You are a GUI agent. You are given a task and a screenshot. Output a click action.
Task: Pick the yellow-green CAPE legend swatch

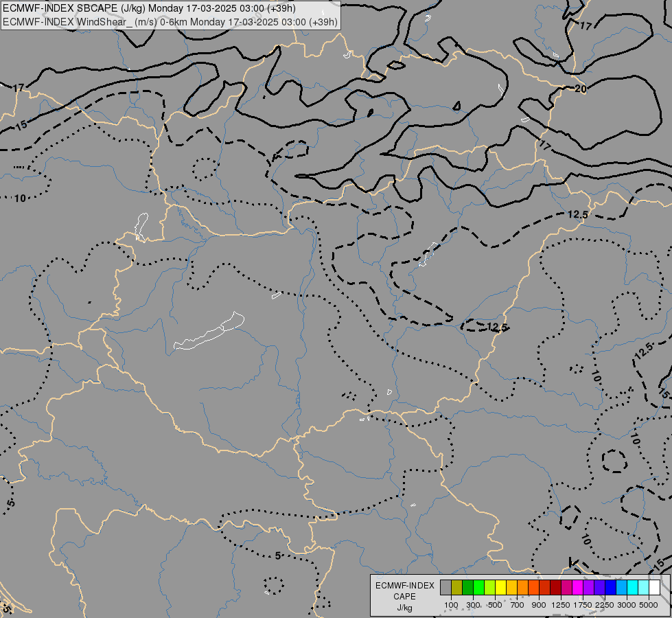point(489,588)
